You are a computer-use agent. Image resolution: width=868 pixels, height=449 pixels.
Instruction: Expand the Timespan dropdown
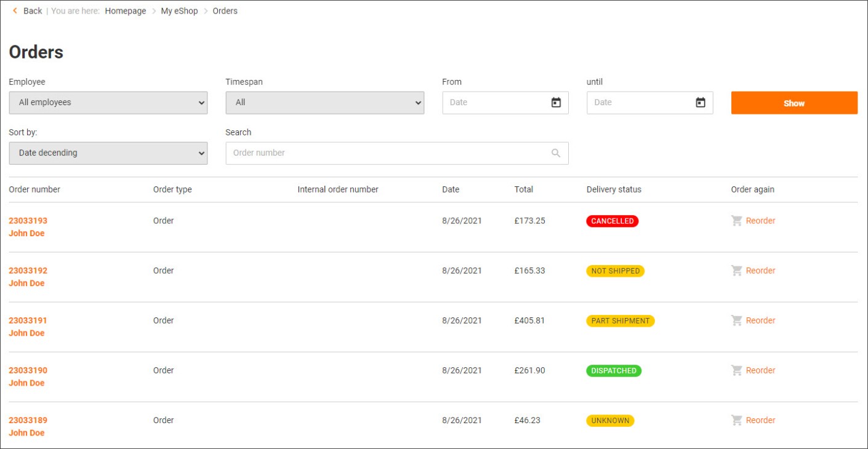[324, 103]
